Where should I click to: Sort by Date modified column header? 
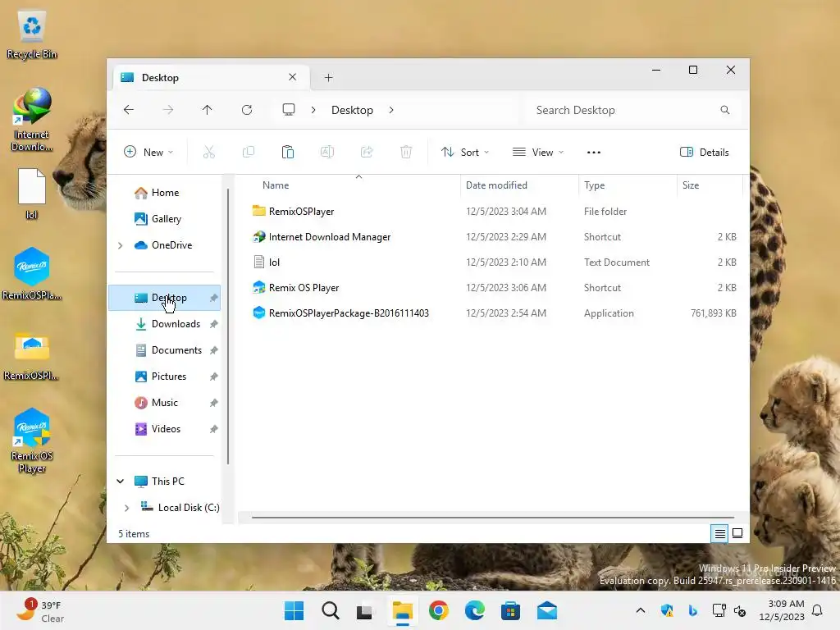click(x=519, y=185)
